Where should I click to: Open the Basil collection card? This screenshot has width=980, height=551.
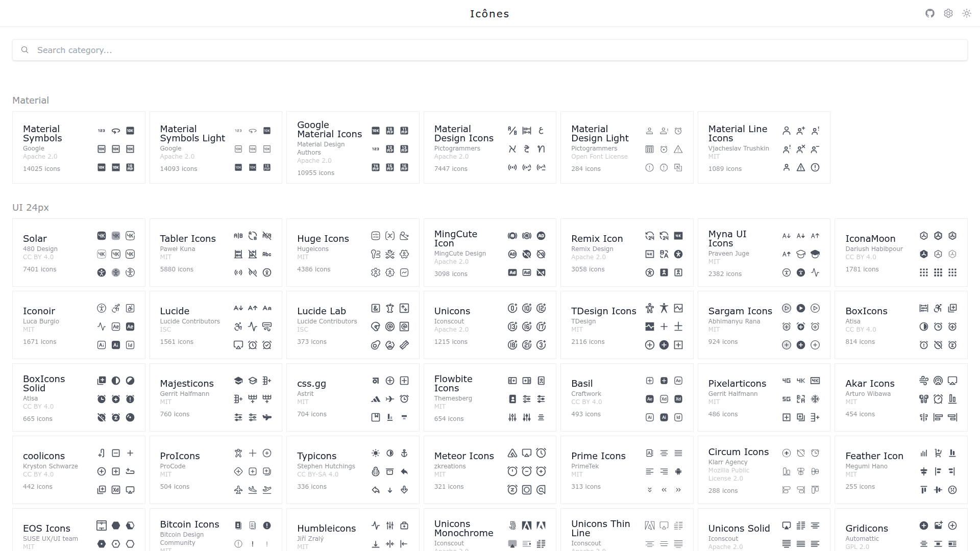(627, 397)
